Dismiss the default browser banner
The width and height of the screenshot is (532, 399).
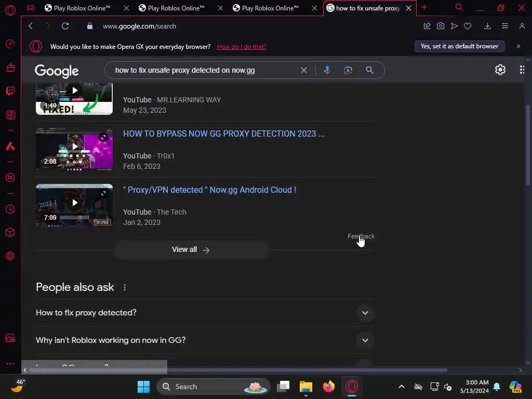(x=518, y=46)
